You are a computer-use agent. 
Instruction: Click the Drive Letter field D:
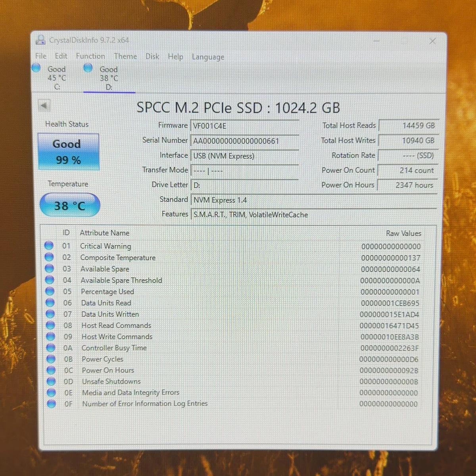pyautogui.click(x=244, y=185)
